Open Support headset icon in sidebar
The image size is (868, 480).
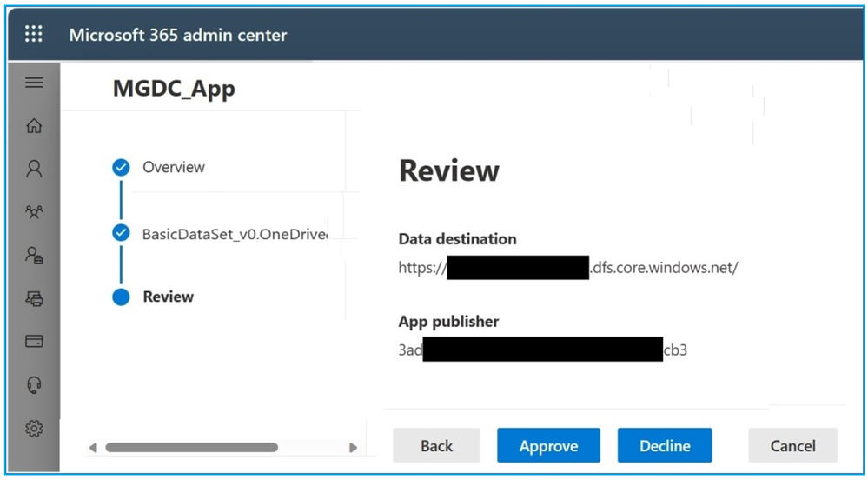[35, 384]
